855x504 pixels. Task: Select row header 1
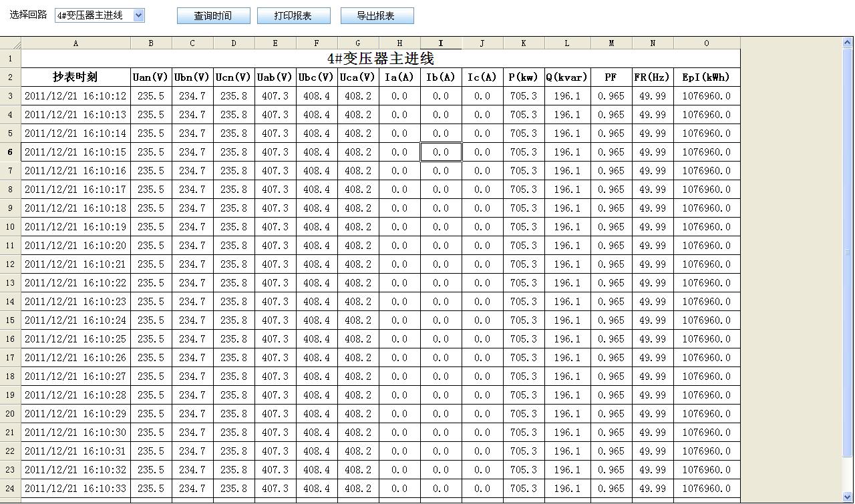point(11,59)
